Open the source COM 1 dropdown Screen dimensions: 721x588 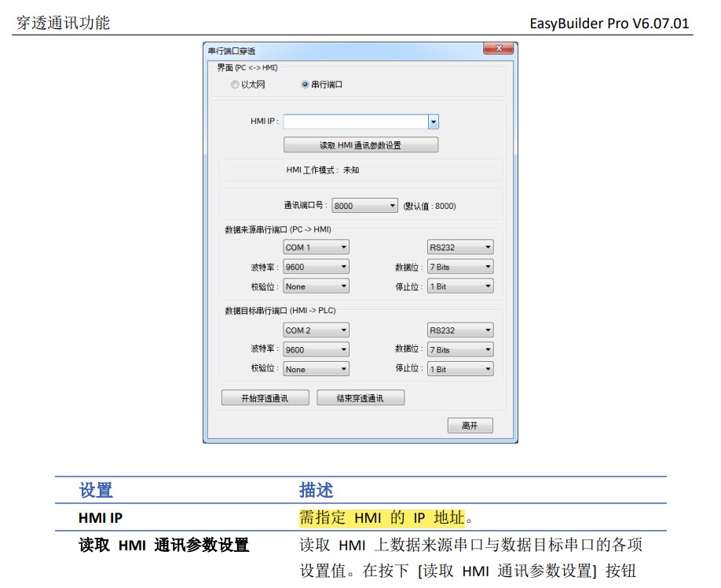tap(316, 247)
